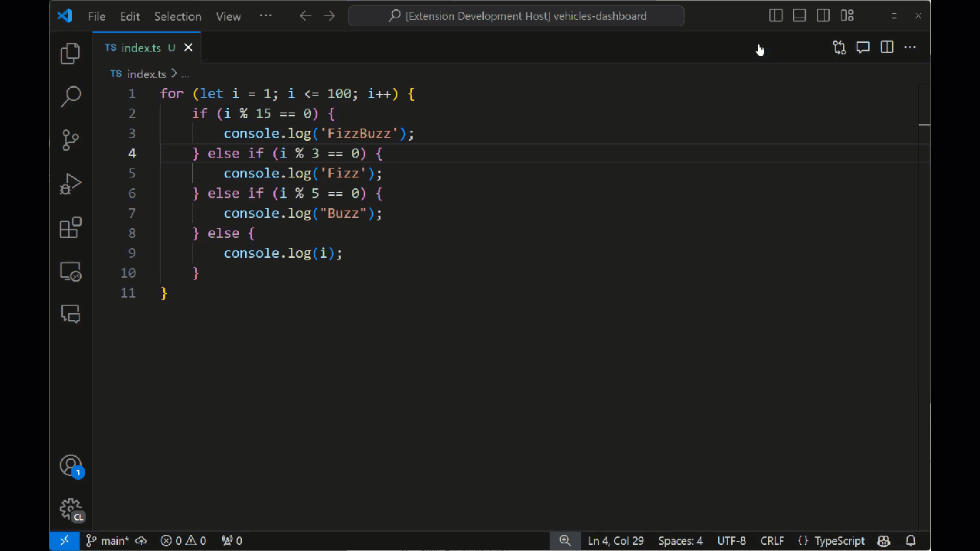The height and width of the screenshot is (551, 980).
Task: Open the Selection menu
Action: (x=178, y=16)
